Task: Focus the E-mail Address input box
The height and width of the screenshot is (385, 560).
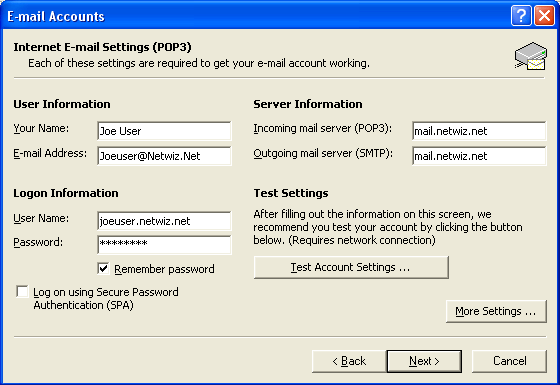Action: tap(164, 156)
